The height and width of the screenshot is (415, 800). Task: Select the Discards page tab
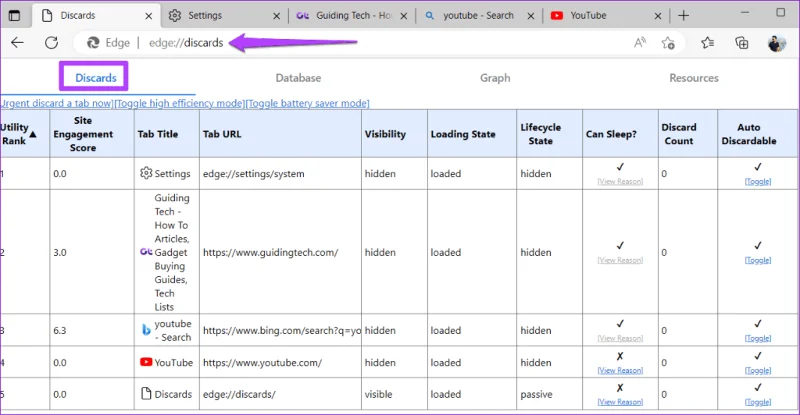coord(96,78)
